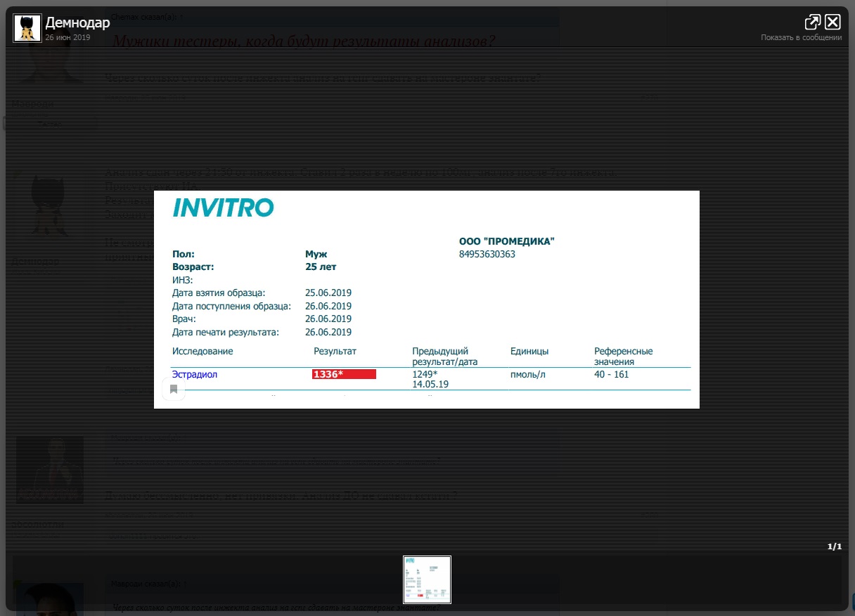This screenshot has width=855, height=616.
Task: Click the sample collection date 25.06.2019
Action: point(328,293)
